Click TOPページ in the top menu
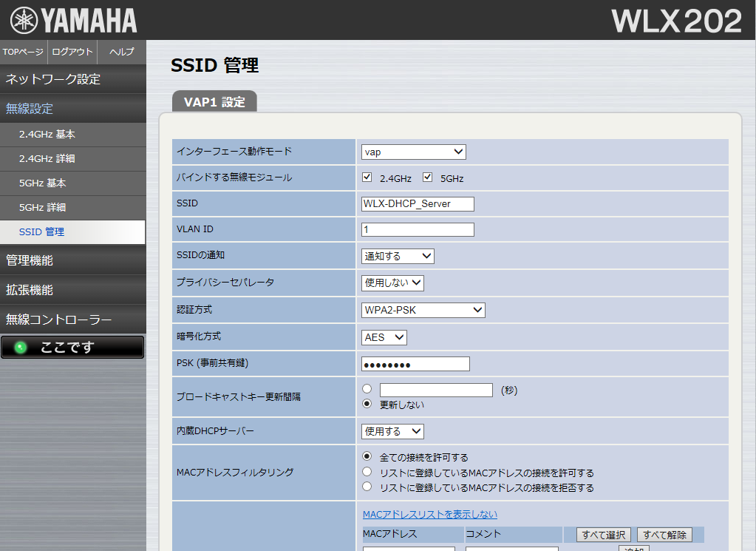The image size is (756, 551). coord(23,52)
